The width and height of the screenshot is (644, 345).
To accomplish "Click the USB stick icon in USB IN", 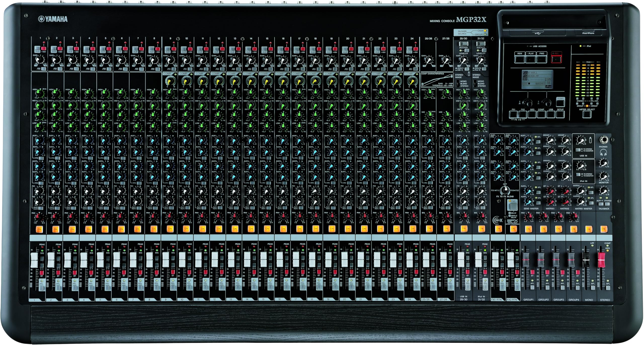I will pos(591,140).
